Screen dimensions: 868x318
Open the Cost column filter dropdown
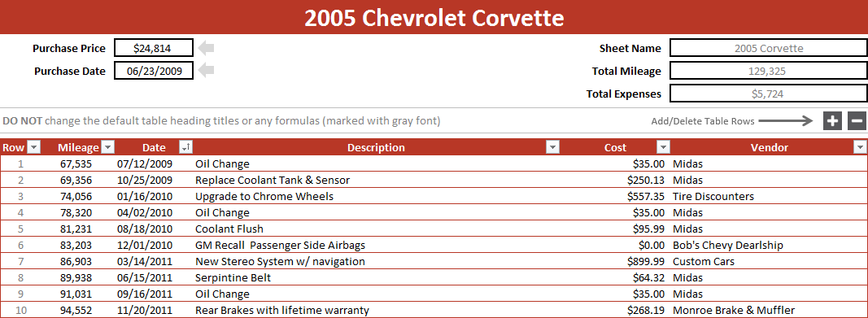tap(663, 147)
